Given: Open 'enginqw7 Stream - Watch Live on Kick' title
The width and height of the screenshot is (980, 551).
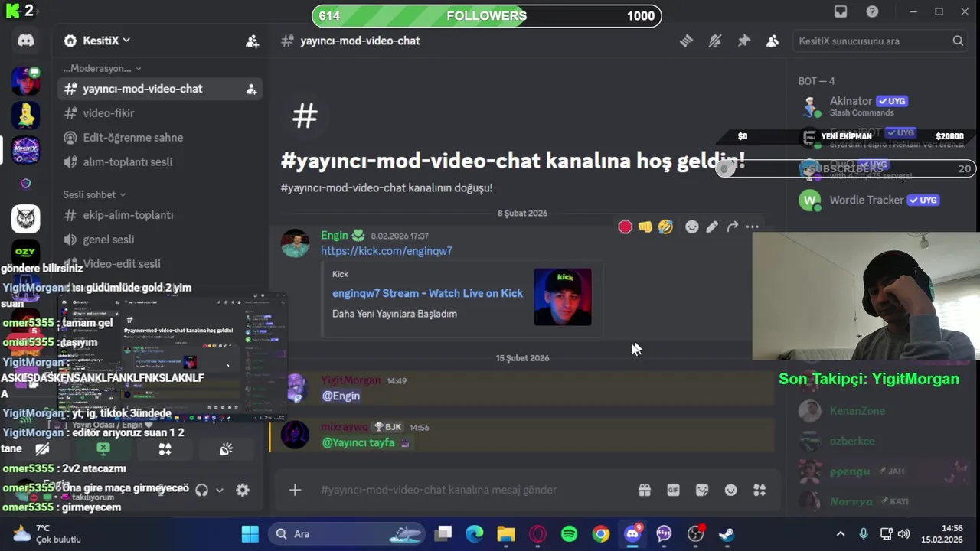Looking at the screenshot, I should pos(427,293).
